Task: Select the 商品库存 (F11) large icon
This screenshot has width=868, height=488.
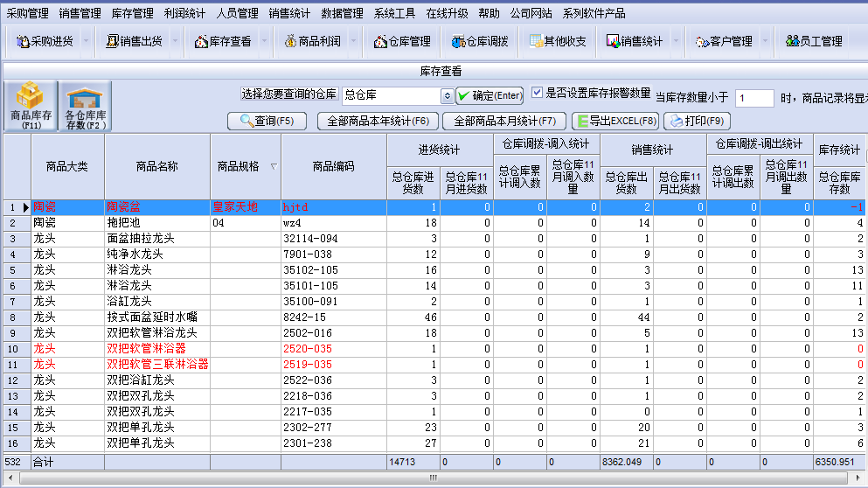Action: [x=30, y=106]
